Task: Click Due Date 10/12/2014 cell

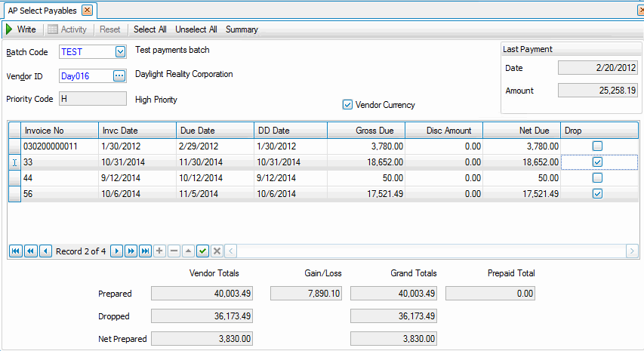Action: click(215, 177)
